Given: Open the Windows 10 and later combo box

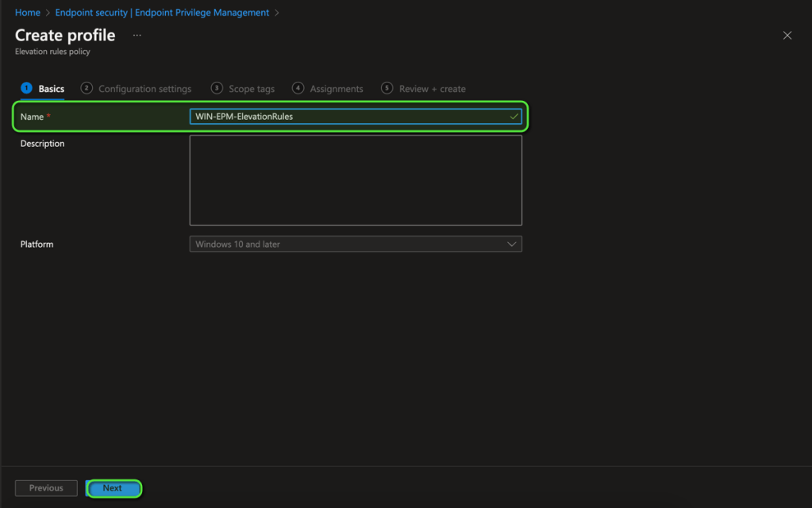Looking at the screenshot, I should click(x=349, y=244).
